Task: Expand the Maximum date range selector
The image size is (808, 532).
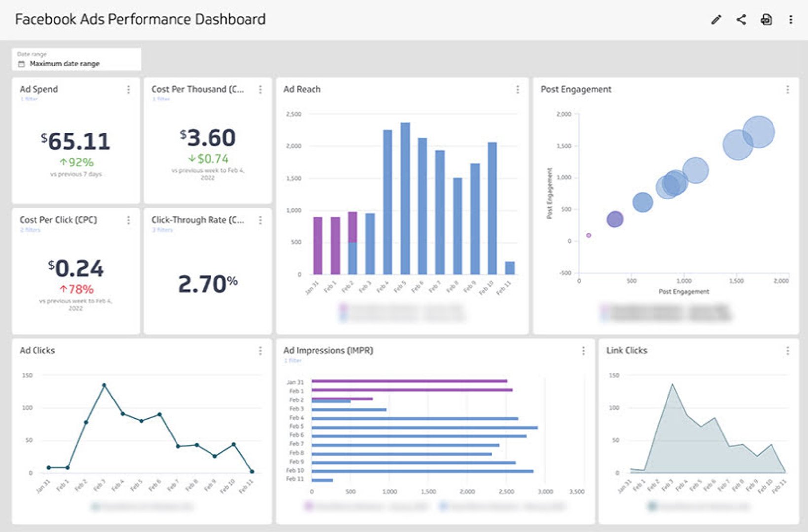Action: [76, 60]
